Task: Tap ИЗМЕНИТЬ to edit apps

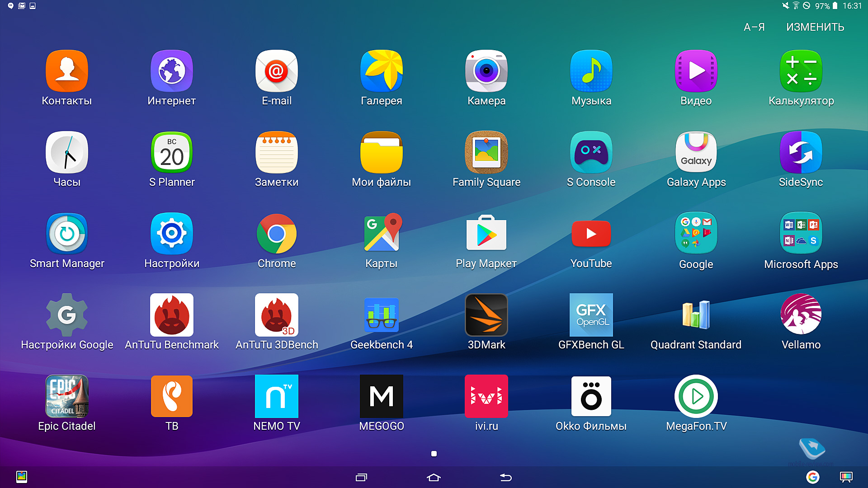Action: pyautogui.click(x=815, y=27)
